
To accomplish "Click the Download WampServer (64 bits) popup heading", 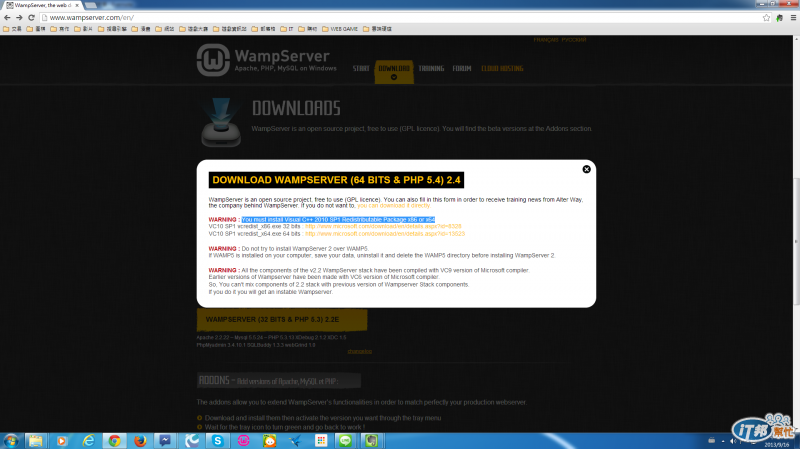I will [336, 180].
